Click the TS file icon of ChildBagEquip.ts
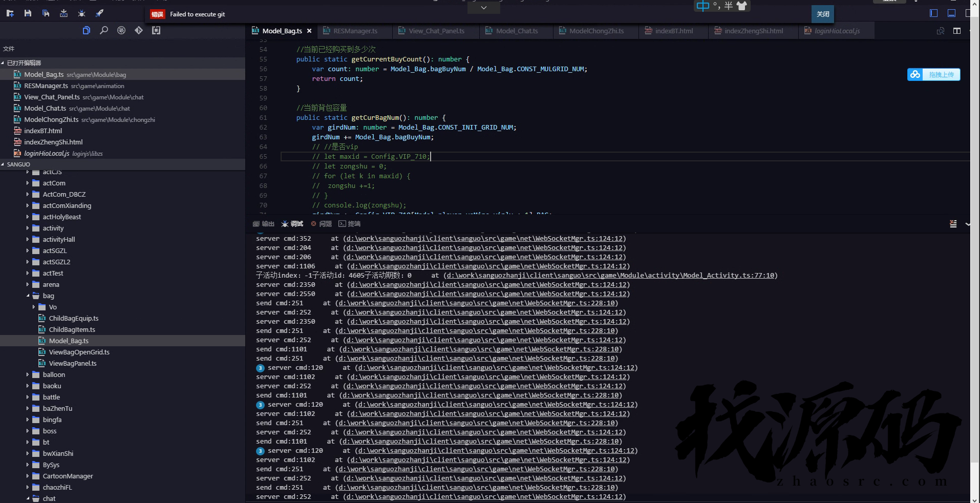The width and height of the screenshot is (980, 503). (42, 318)
